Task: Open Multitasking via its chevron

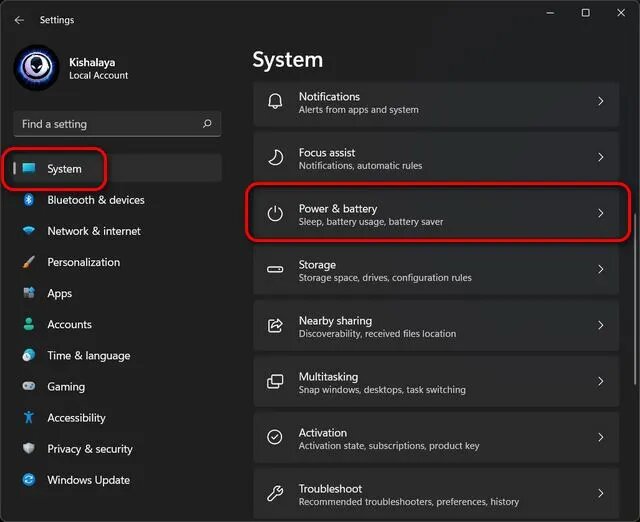Action: [x=600, y=381]
